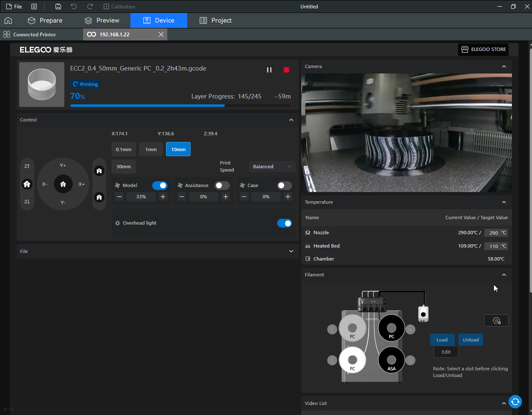Expand the File section
The image size is (532, 415).
click(291, 251)
